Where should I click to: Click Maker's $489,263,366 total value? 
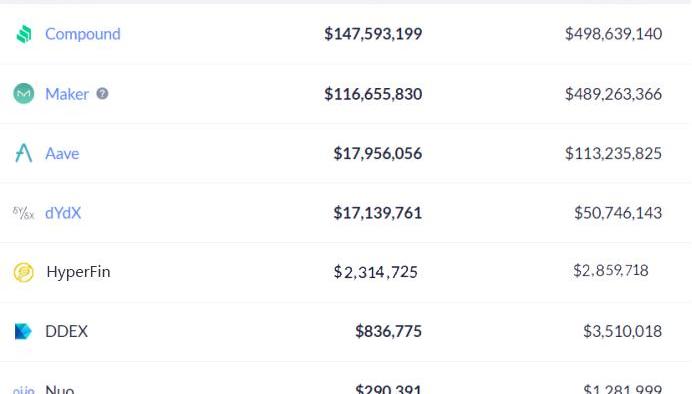[613, 94]
